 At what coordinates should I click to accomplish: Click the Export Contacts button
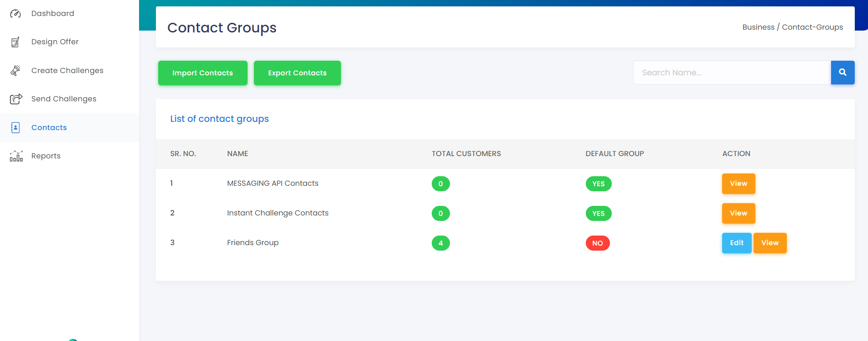tap(297, 73)
